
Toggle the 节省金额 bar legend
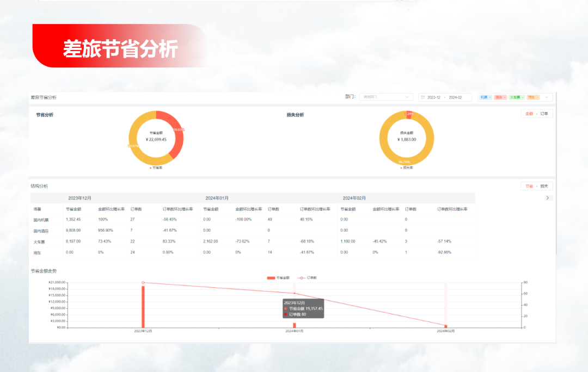pyautogui.click(x=278, y=278)
